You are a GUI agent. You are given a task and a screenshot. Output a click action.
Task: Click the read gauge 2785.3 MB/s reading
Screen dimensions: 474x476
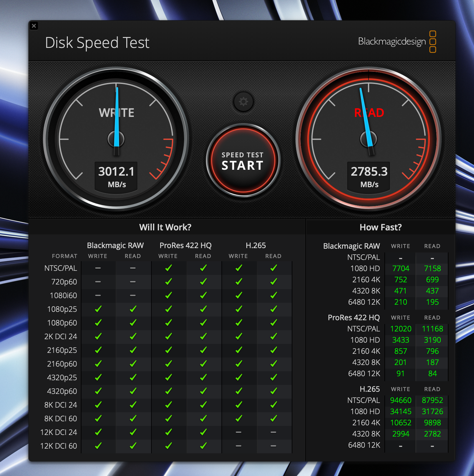(x=369, y=177)
